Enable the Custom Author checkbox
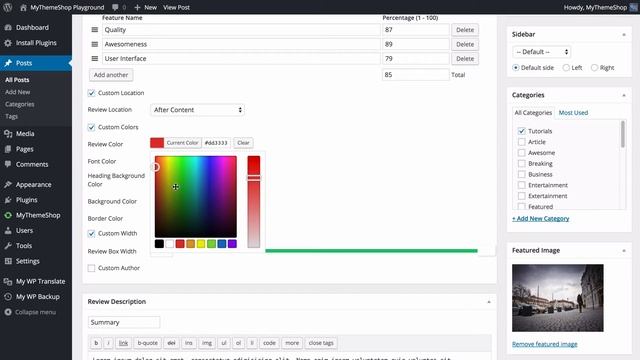The width and height of the screenshot is (640, 360). point(91,268)
